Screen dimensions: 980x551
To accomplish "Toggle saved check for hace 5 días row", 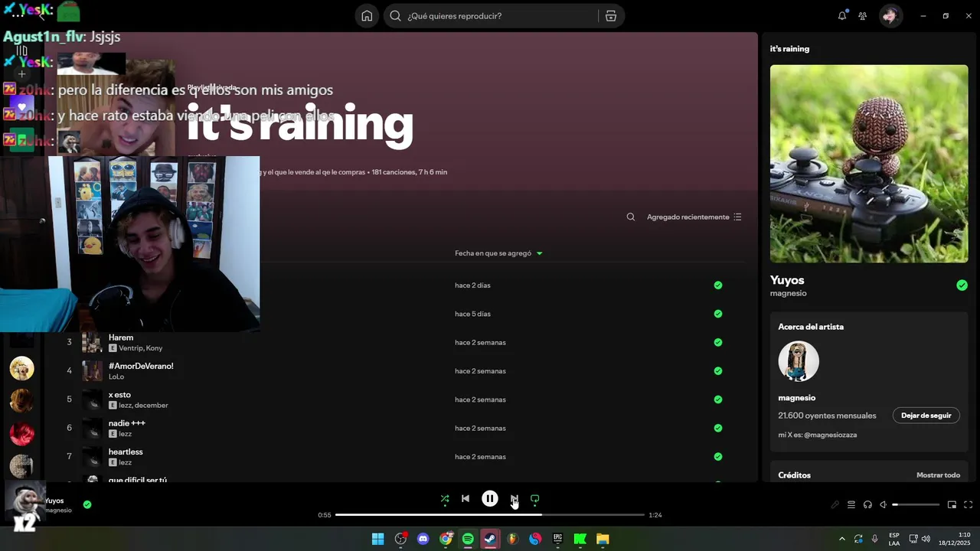I will [718, 314].
